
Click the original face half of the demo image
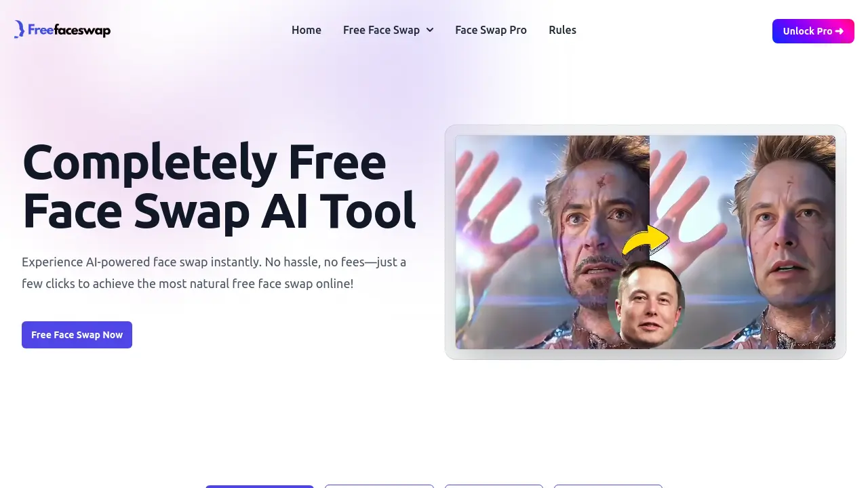553,242
